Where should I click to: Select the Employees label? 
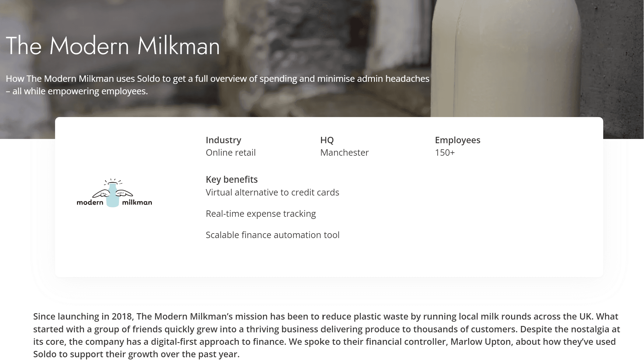coord(457,140)
